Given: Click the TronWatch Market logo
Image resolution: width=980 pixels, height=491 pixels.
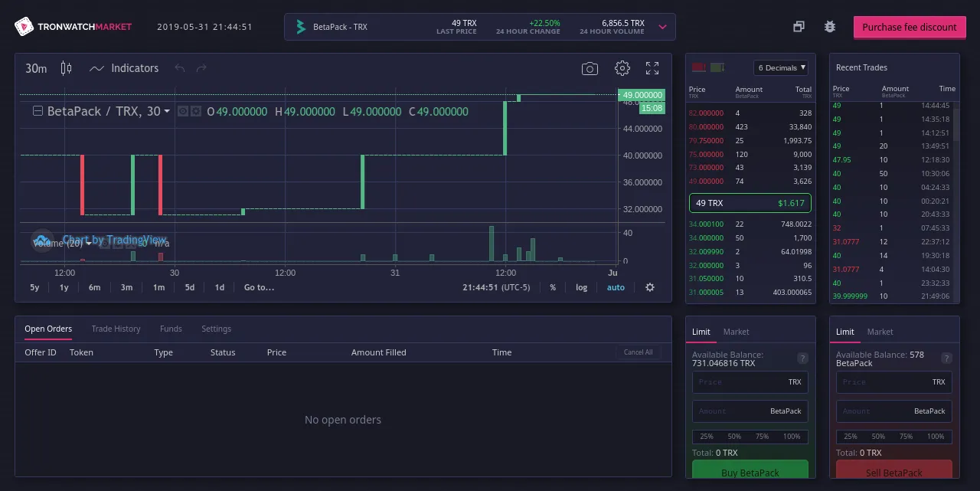Looking at the screenshot, I should [73, 27].
